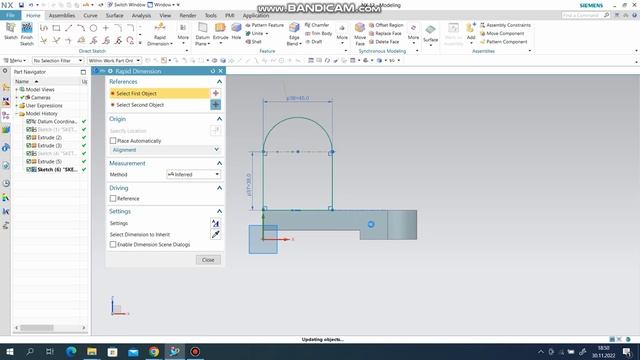Toggle the Extrude (2) feature checkbox

(29, 138)
